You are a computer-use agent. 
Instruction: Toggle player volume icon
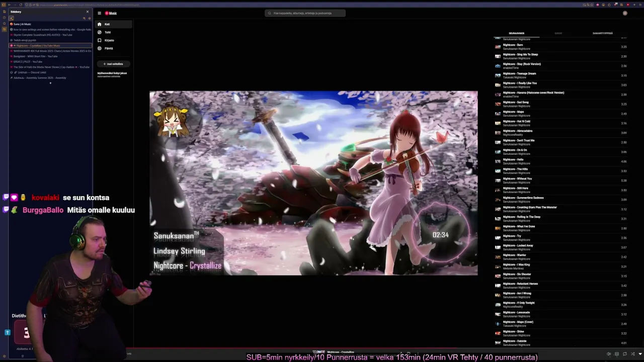point(609,354)
